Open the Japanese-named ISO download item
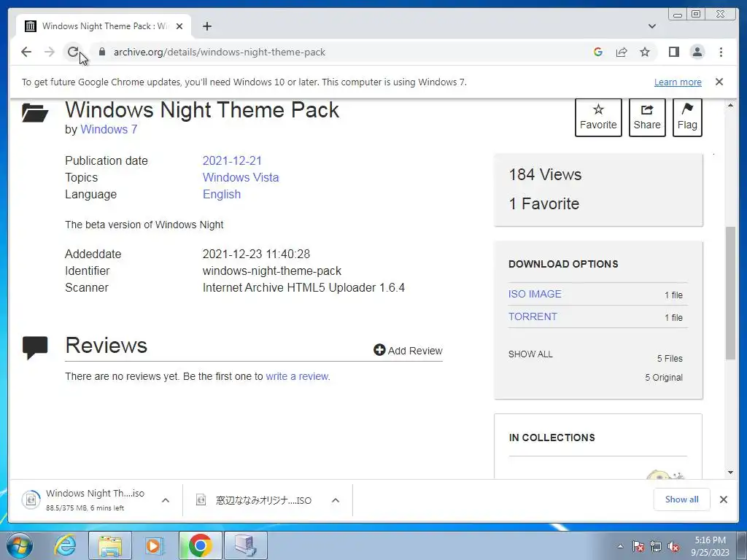The image size is (747, 560). (x=254, y=500)
